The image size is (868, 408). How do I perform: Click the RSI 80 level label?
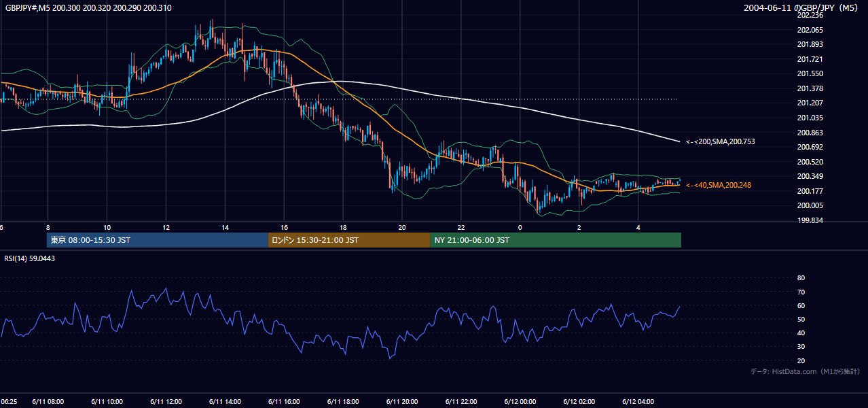pyautogui.click(x=801, y=277)
